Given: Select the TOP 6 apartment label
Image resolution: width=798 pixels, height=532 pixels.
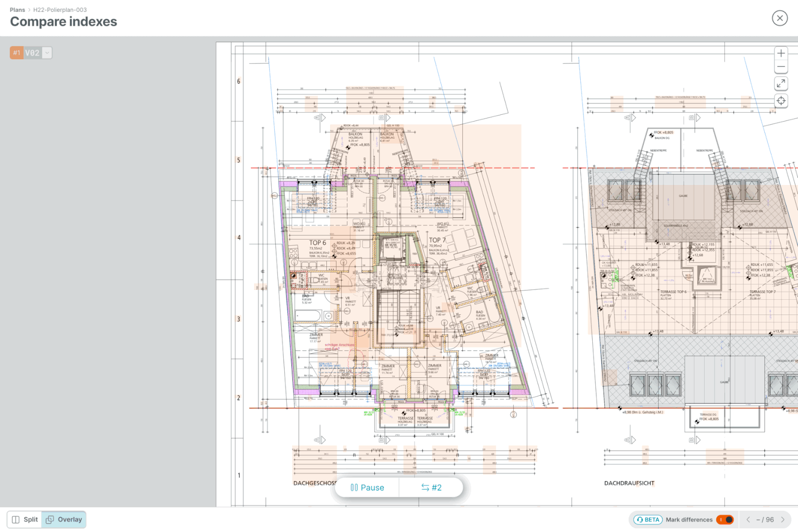Looking at the screenshot, I should 317,243.
